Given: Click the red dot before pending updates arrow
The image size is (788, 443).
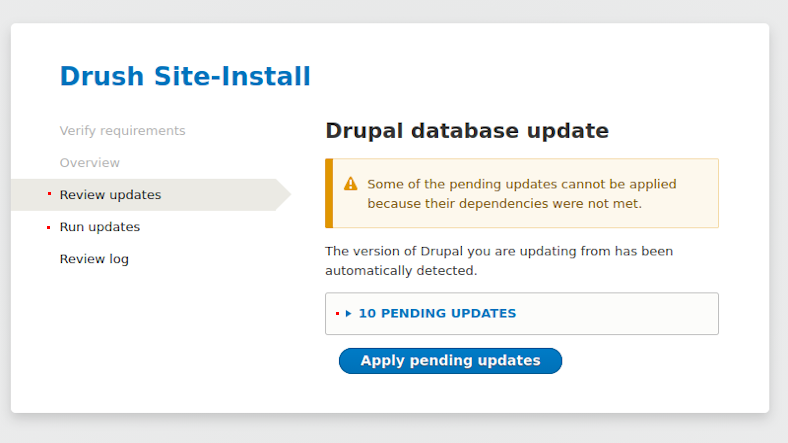Looking at the screenshot, I should tap(338, 313).
